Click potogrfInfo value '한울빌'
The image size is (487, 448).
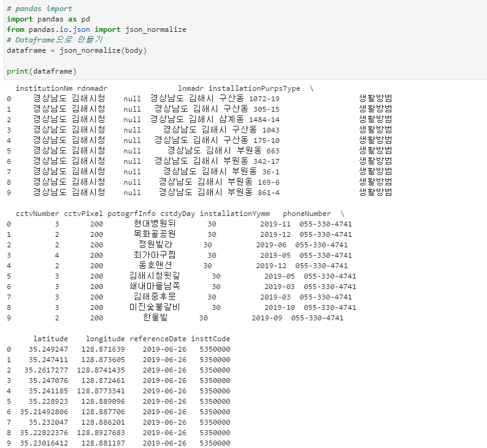coord(155,317)
